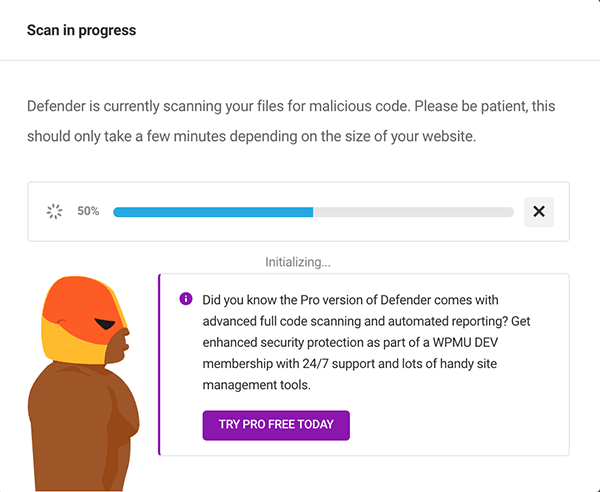Viewport: 600px width, 492px height.
Task: Click the mascot's black eye
Action: pyautogui.click(x=105, y=324)
